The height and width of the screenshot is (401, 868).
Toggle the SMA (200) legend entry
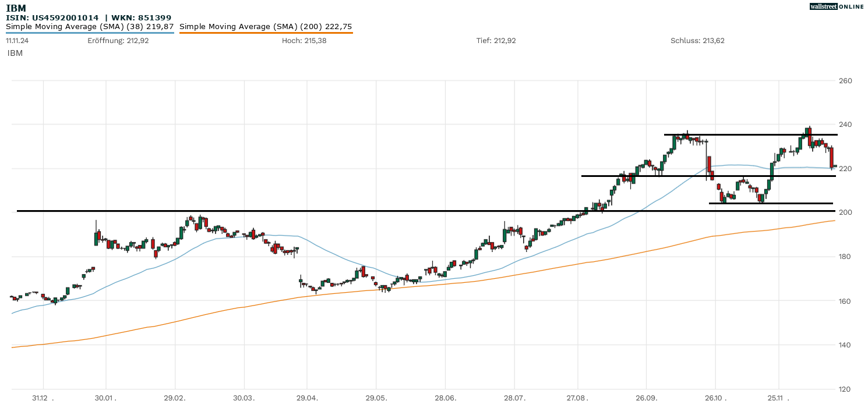(x=266, y=27)
